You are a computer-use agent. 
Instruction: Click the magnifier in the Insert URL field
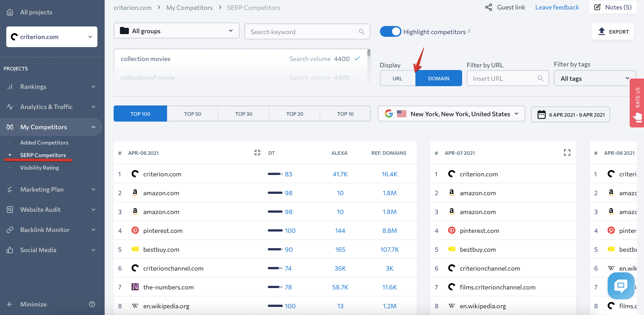(541, 79)
